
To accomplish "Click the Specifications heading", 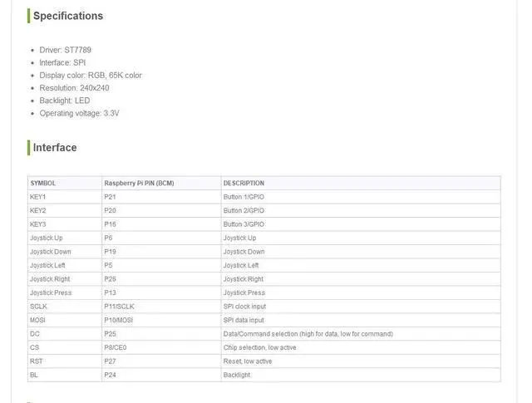I will click(x=68, y=16).
